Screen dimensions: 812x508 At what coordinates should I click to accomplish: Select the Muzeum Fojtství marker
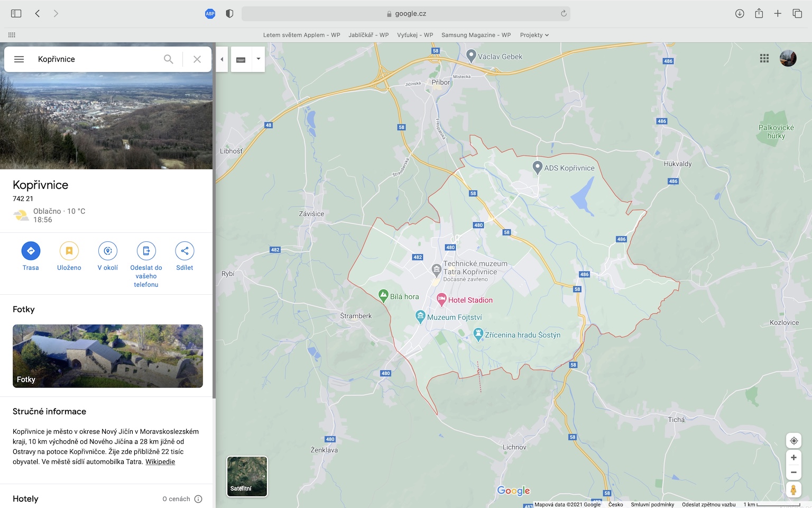pos(420,316)
